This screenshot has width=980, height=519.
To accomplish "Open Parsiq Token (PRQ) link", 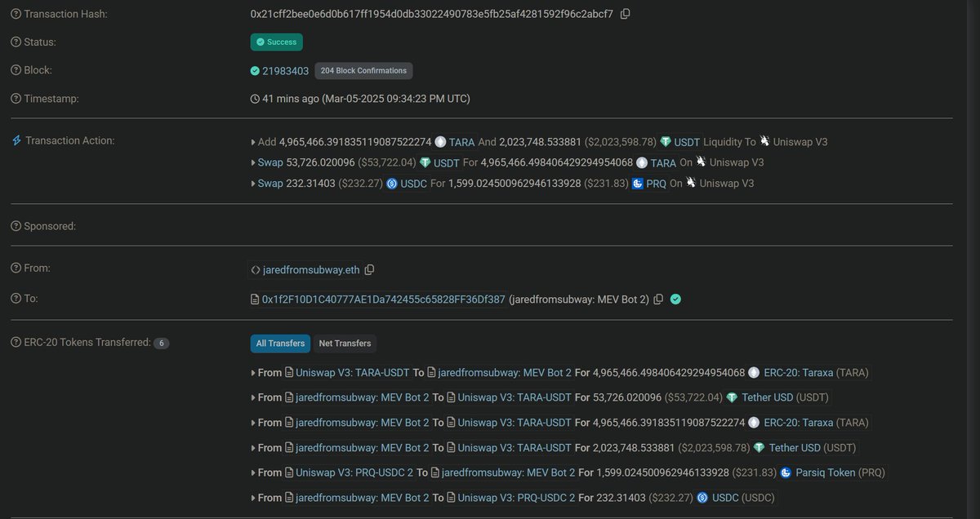I will click(x=840, y=472).
